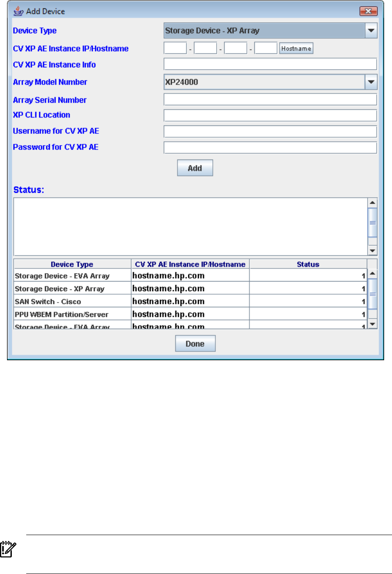Select the Storage Device - XP Array table row
The width and height of the screenshot is (392, 574).
(x=191, y=289)
